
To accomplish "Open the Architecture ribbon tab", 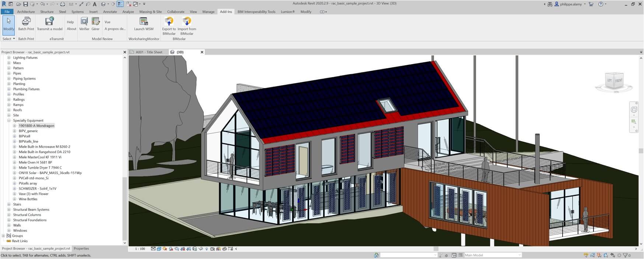I will (x=26, y=12).
